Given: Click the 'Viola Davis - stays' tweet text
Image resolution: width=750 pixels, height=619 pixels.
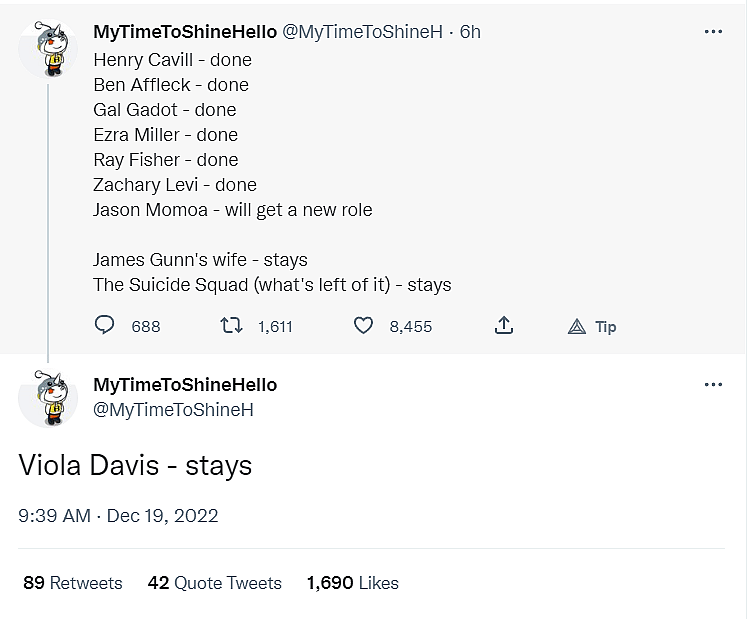Looking at the screenshot, I should pyautogui.click(x=135, y=465).
